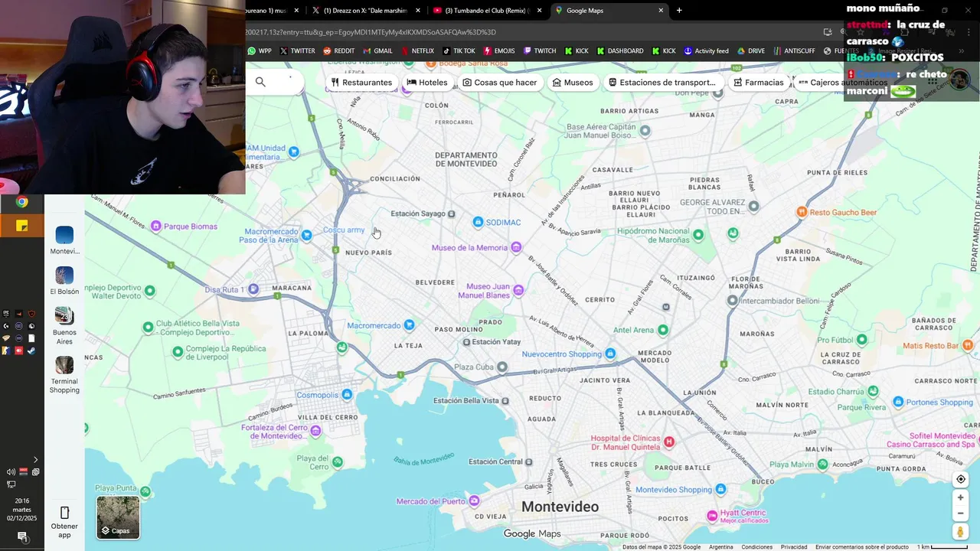This screenshot has height=551, width=980.
Task: Open recent place El Bolsón
Action: coord(64,281)
